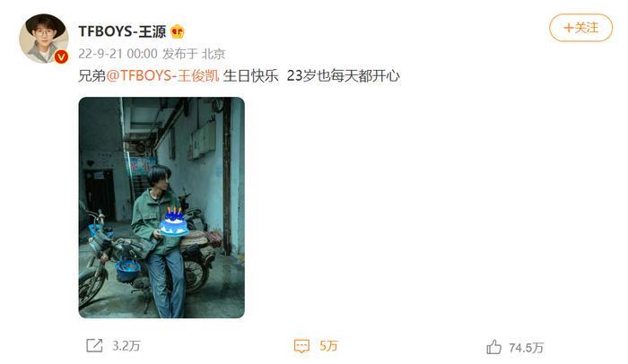Click the 23岁也每天都开心 text
The width and height of the screenshot is (628, 364).
pos(344,75)
